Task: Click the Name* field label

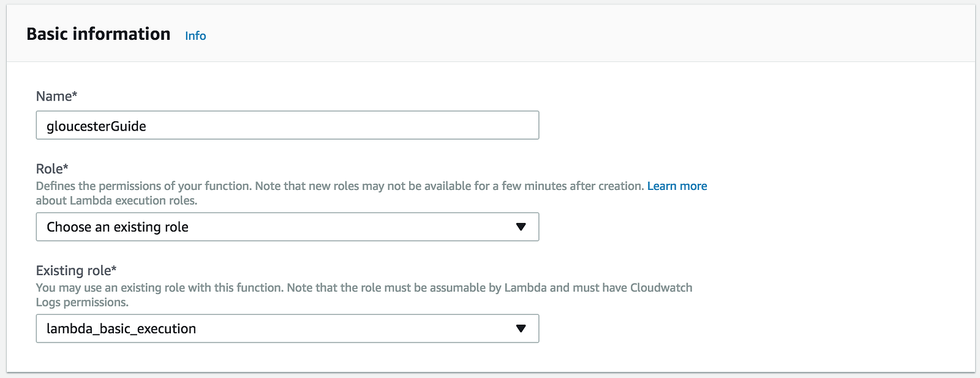Action: pyautogui.click(x=56, y=96)
